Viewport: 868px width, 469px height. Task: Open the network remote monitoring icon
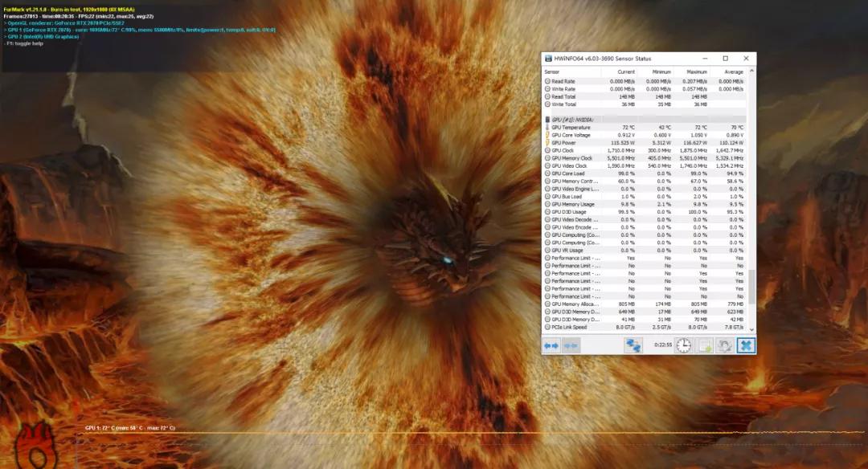pos(633,345)
